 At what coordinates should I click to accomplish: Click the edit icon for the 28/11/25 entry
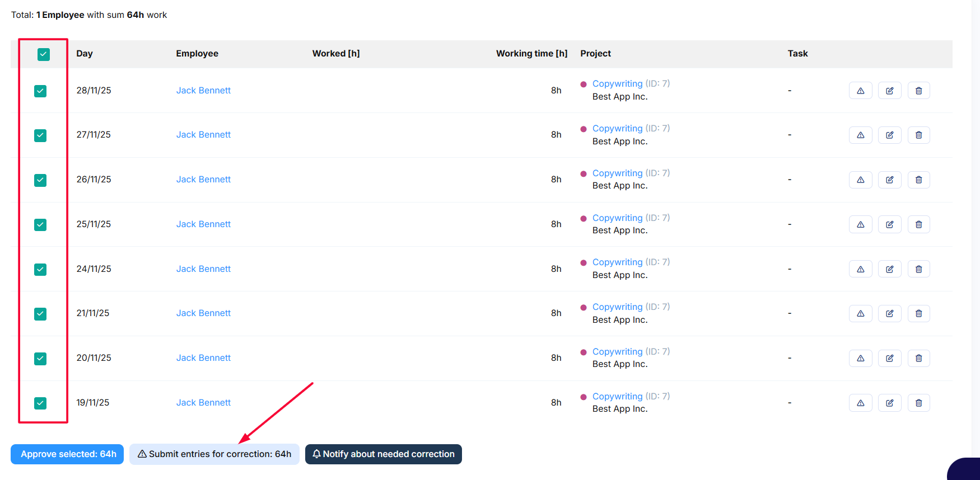pyautogui.click(x=889, y=91)
